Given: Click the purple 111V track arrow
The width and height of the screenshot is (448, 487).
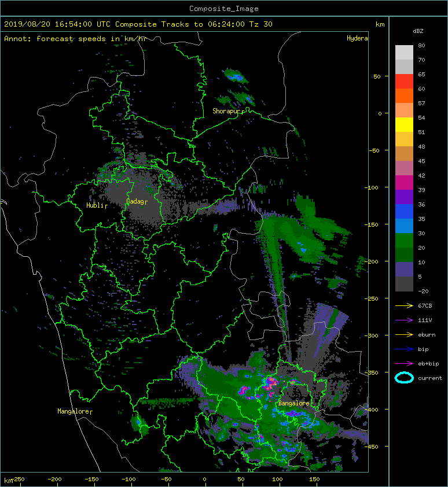Looking at the screenshot, I should [x=404, y=320].
